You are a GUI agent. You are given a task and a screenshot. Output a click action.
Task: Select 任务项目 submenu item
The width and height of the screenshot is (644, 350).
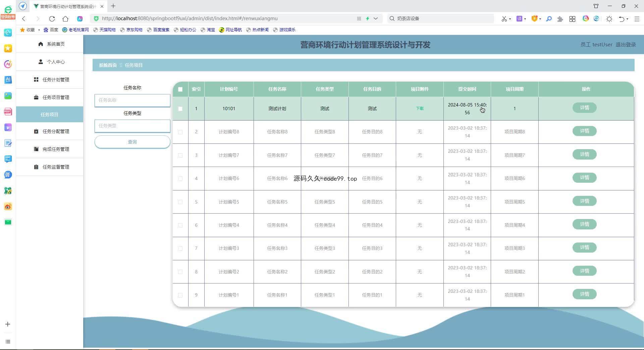(50, 115)
